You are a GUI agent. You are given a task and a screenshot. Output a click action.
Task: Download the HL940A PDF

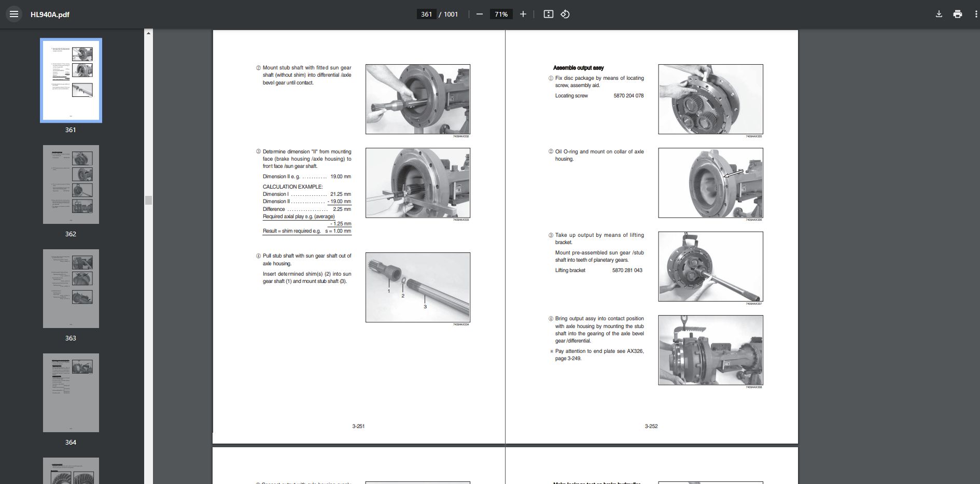[939, 14]
